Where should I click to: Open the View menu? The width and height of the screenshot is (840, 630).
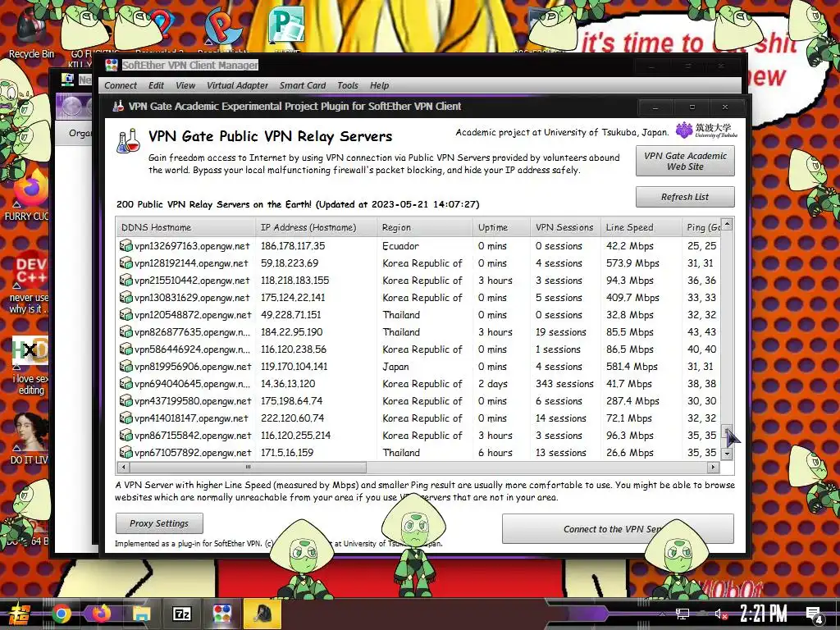185,85
